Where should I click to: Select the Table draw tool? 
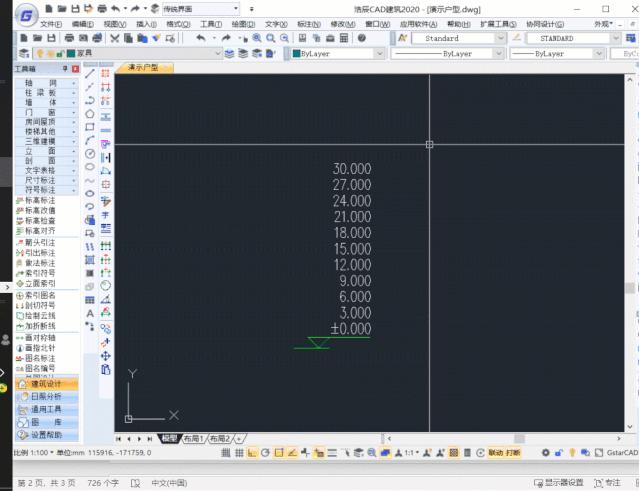90,300
